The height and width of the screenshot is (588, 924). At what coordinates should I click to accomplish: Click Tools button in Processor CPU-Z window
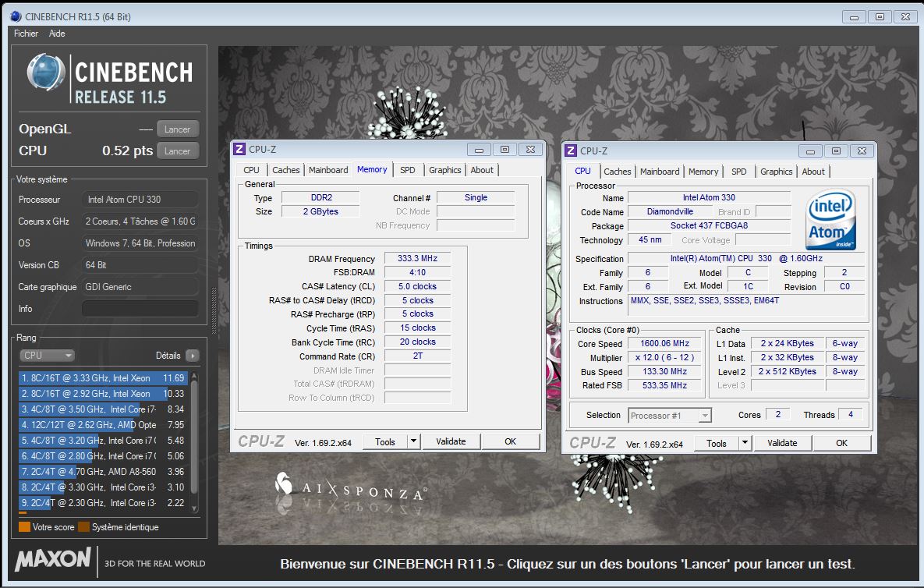point(716,443)
